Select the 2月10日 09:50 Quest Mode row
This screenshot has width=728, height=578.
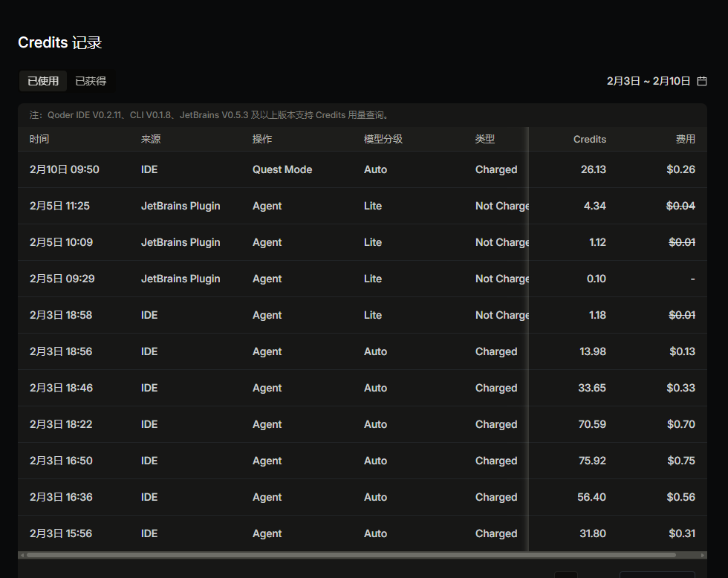[282, 169]
